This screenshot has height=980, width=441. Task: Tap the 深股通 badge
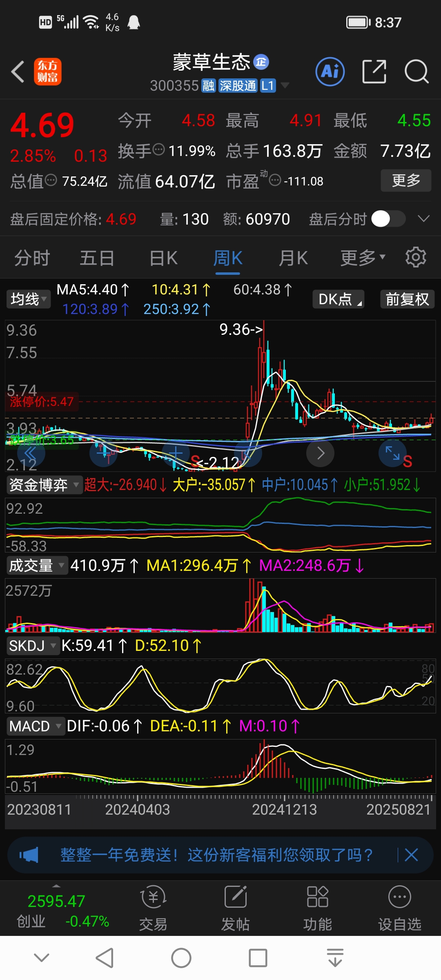(x=238, y=86)
